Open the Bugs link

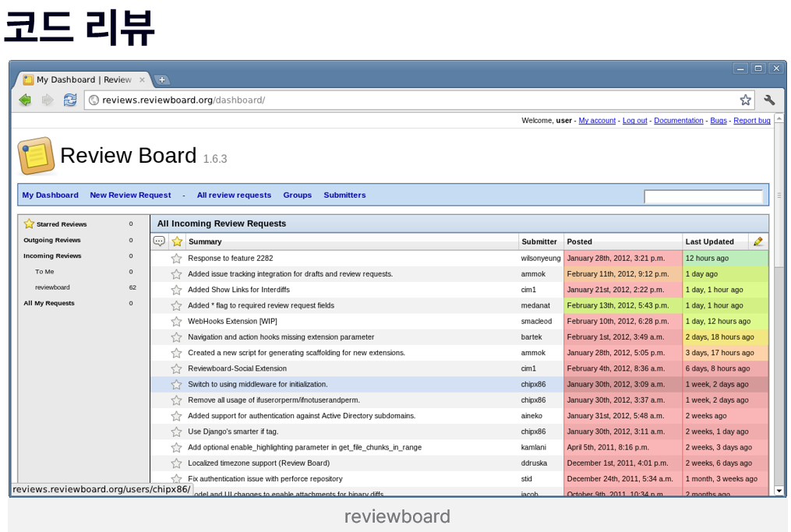click(719, 121)
